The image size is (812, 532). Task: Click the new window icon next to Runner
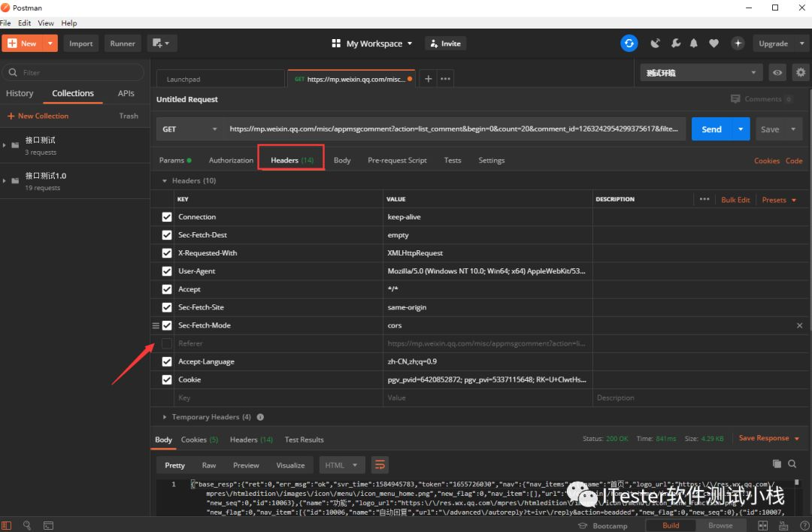point(162,44)
